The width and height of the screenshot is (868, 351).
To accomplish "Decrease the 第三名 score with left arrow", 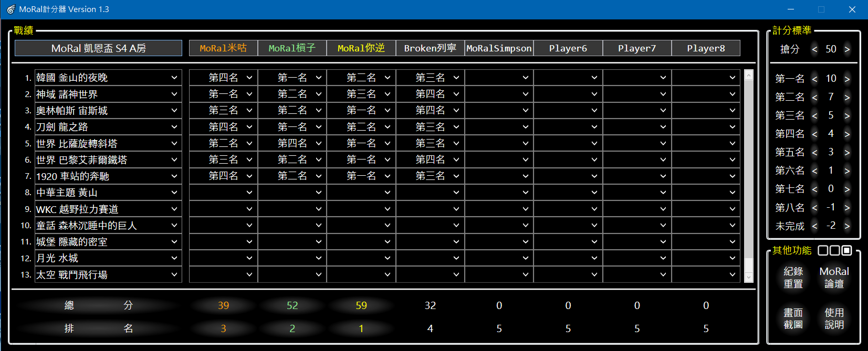I will [x=814, y=116].
